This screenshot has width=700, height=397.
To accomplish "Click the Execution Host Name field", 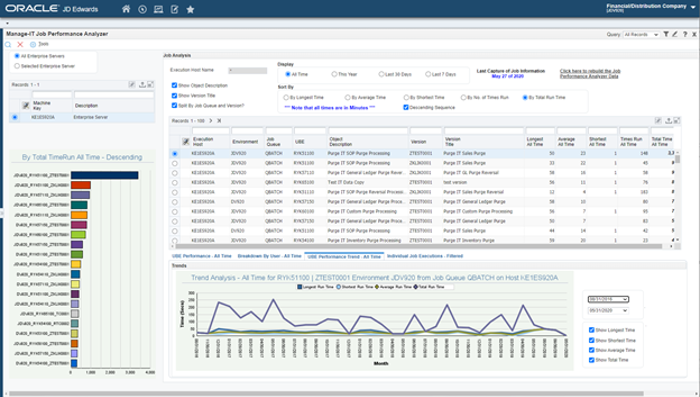I will [248, 71].
